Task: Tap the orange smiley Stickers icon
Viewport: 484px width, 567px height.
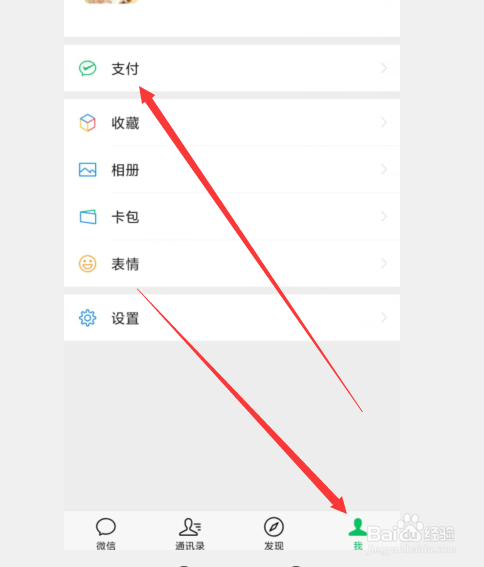Action: tap(88, 264)
